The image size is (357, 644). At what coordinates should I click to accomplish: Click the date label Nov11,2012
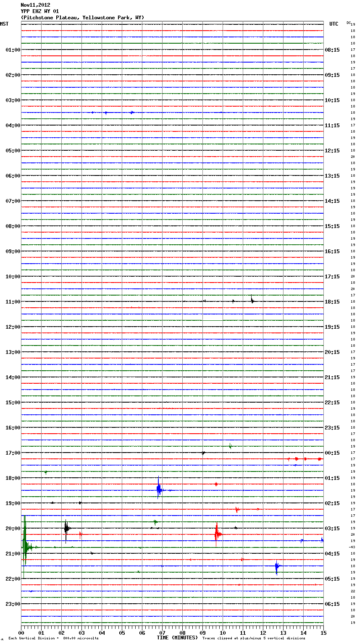36,5
